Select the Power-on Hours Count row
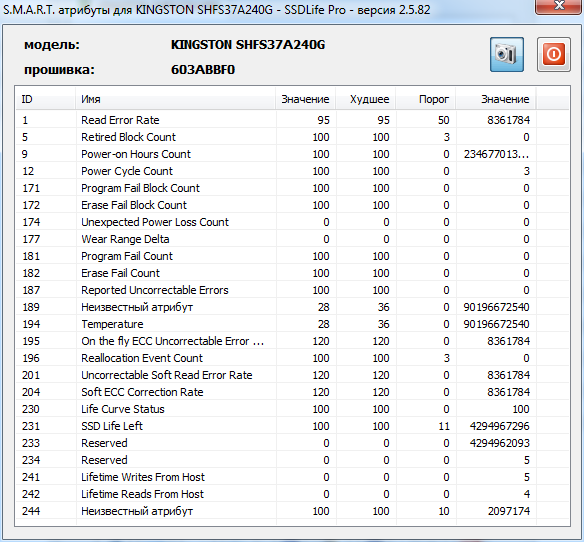584x542 pixels. (292, 154)
